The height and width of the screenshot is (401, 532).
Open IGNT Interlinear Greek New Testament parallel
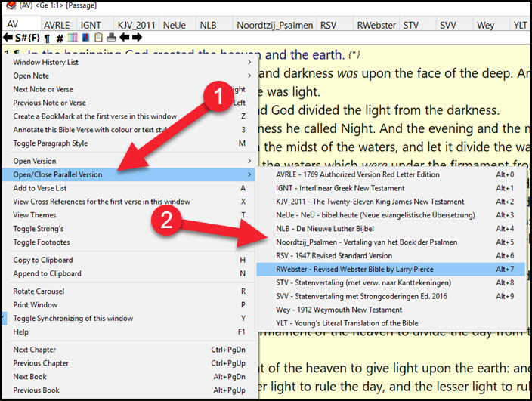(x=391, y=188)
